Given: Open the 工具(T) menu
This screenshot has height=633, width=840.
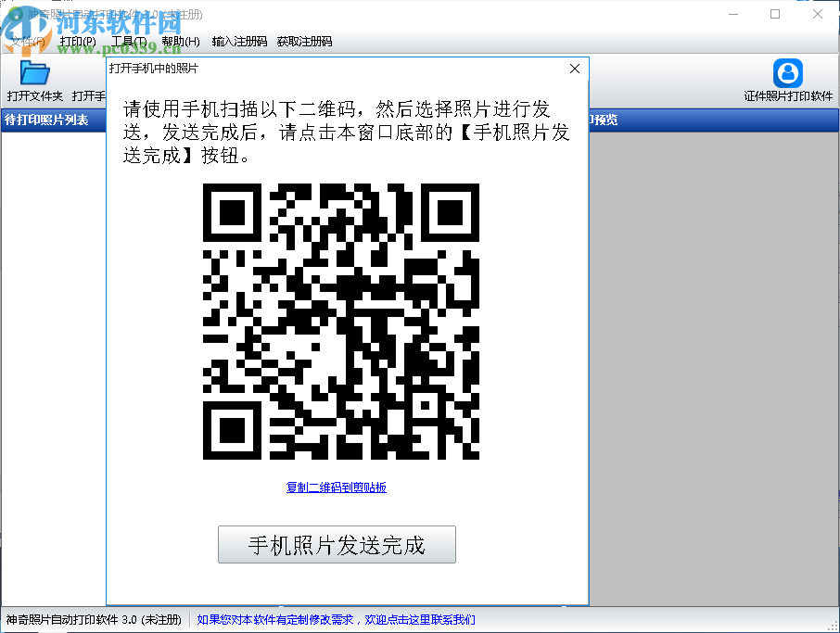Looking at the screenshot, I should pyautogui.click(x=129, y=41).
